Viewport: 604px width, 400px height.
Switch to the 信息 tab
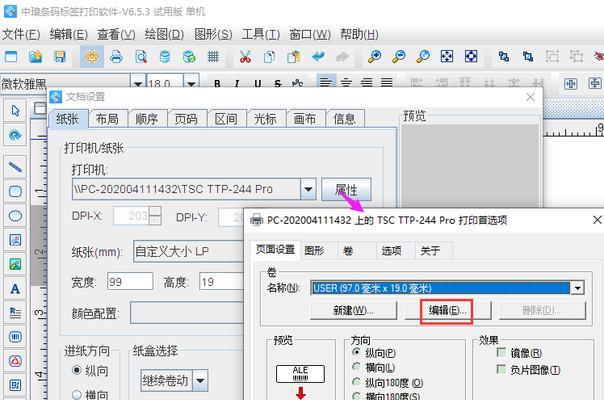[344, 119]
